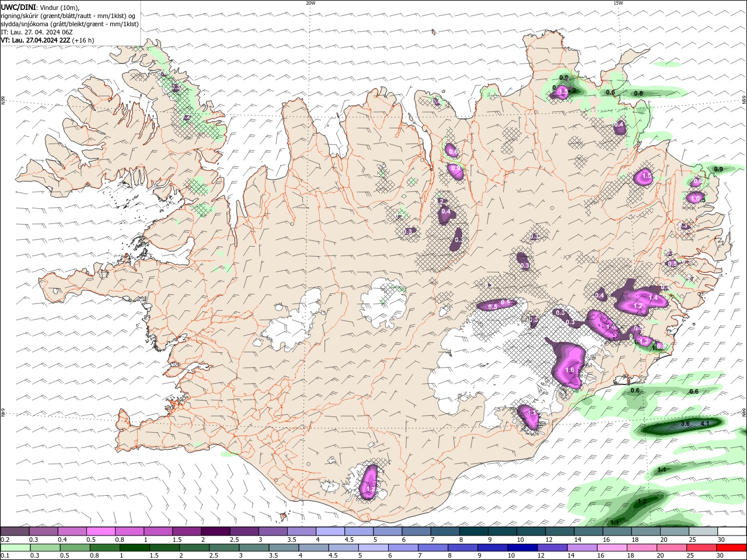The image size is (747, 560).
Task: Click the UWC/DINI map title
Action: [18, 7]
